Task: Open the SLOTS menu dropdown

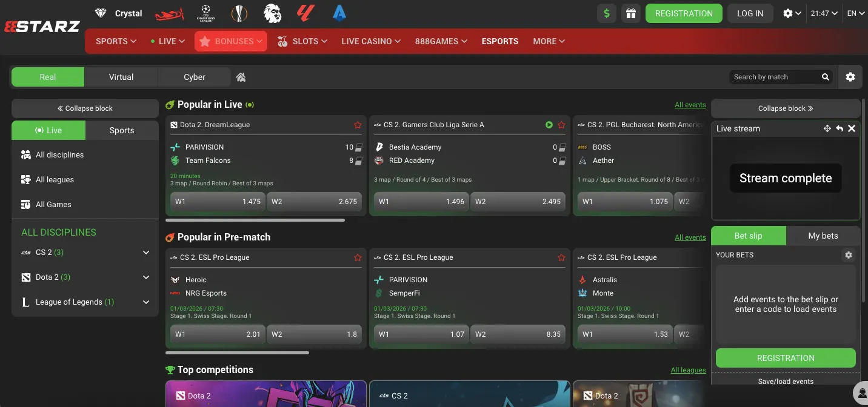Action: point(302,41)
